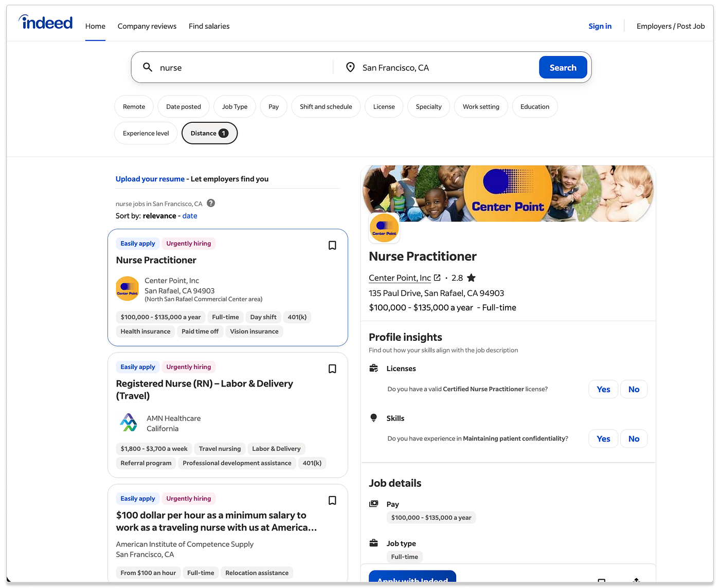
Task: Click the Urgently hiring badge on AMN Healthcare job
Action: pyautogui.click(x=189, y=367)
